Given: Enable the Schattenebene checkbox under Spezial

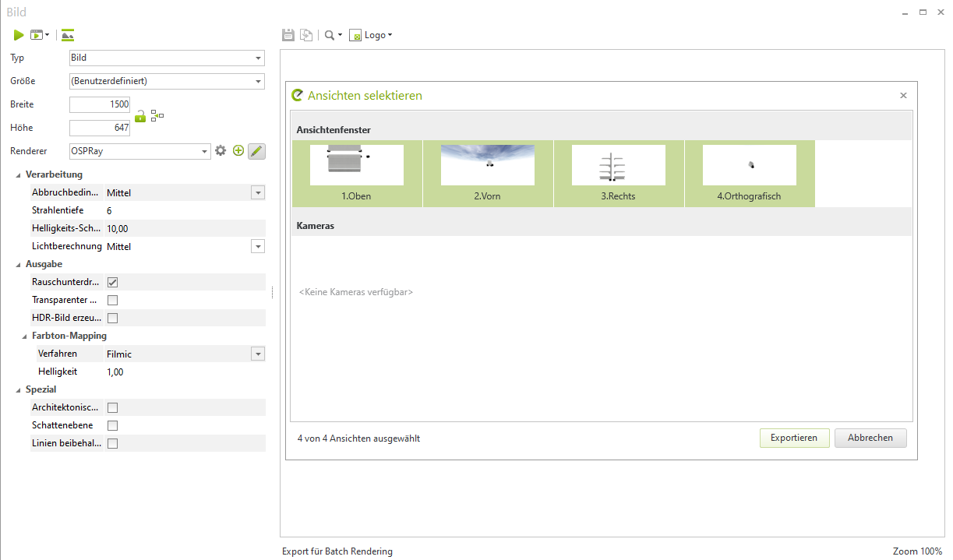Looking at the screenshot, I should [x=112, y=425].
